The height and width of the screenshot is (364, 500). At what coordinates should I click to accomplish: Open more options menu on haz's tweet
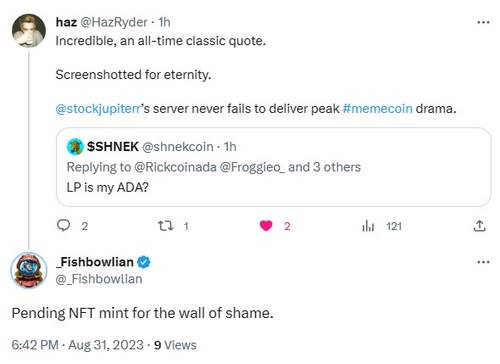point(483,22)
